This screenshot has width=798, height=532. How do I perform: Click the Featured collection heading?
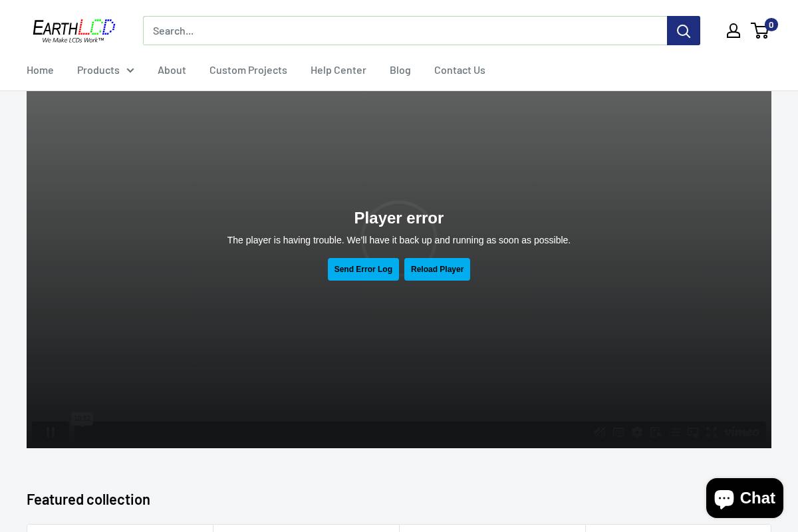(88, 499)
